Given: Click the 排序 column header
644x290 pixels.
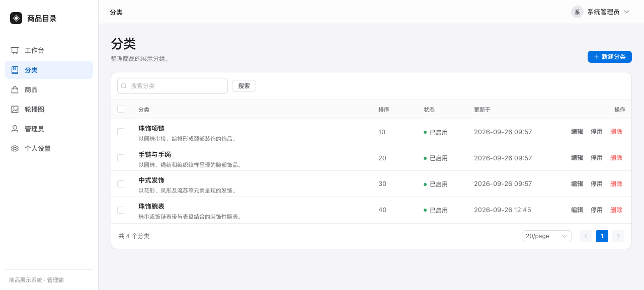Looking at the screenshot, I should tap(384, 110).
